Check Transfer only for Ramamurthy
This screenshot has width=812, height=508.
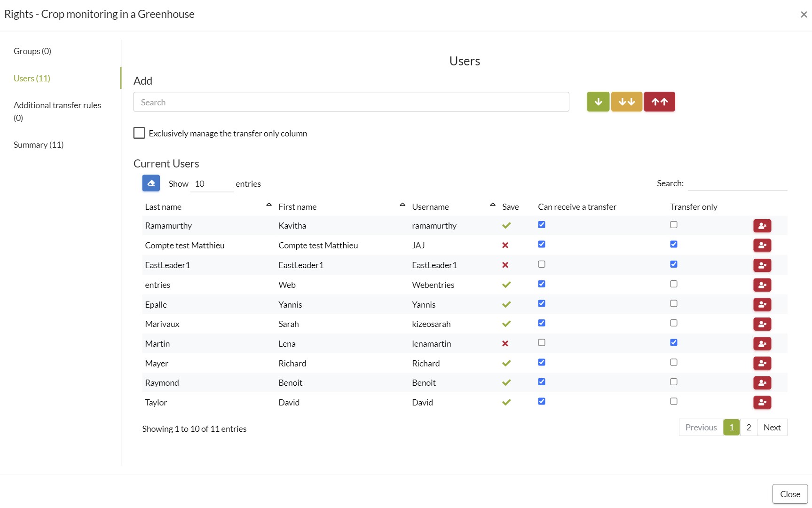click(674, 225)
